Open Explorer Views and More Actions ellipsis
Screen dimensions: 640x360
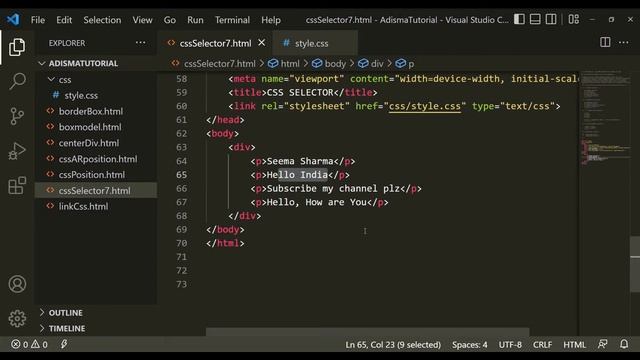tap(140, 42)
